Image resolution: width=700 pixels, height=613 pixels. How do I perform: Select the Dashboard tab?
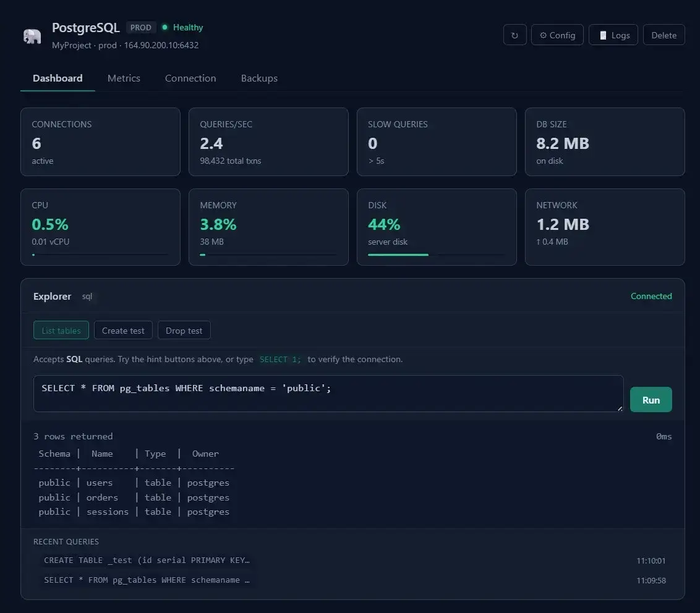[x=58, y=78]
